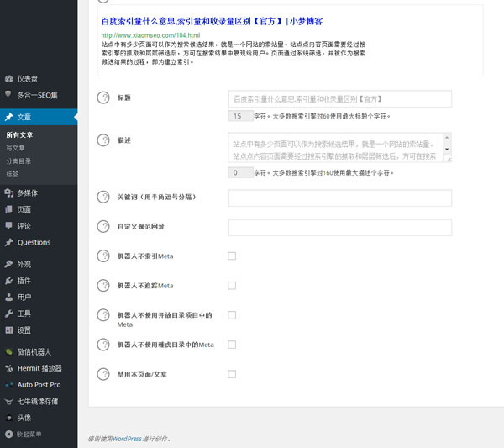Click help icon beside 机器人不使用雅虎目录中的Meta

(103, 345)
